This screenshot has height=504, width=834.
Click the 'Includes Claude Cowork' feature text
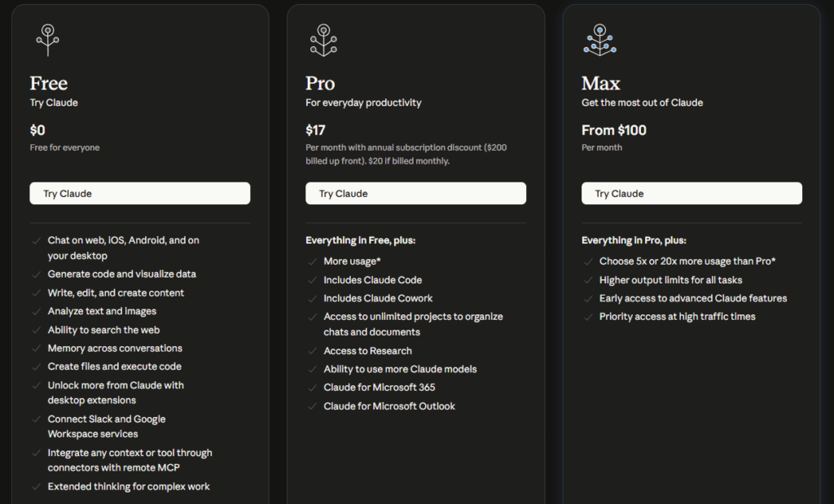point(378,298)
